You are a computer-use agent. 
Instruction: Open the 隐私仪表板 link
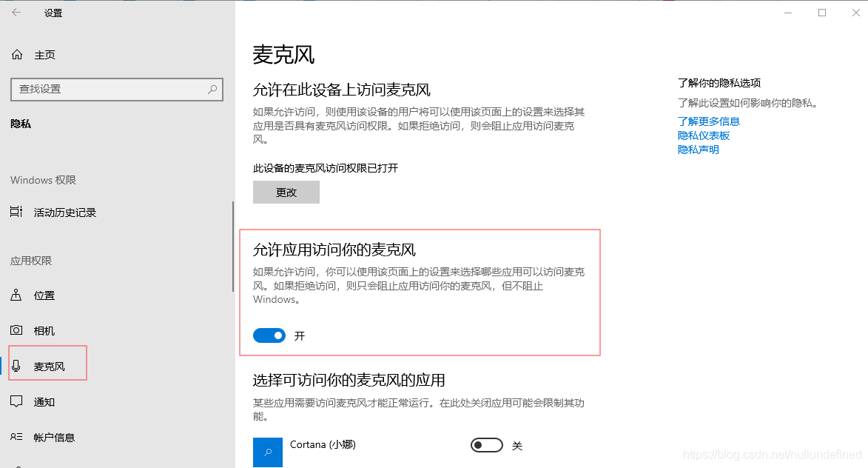click(x=704, y=136)
